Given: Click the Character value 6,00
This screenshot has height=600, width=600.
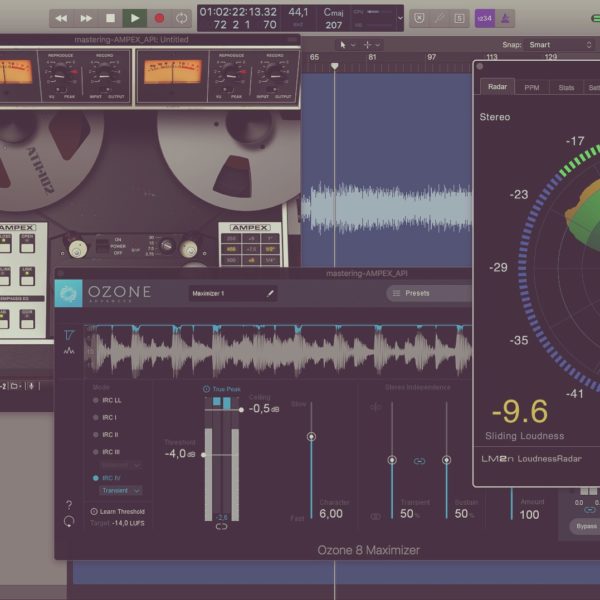Looking at the screenshot, I should click(x=331, y=514).
